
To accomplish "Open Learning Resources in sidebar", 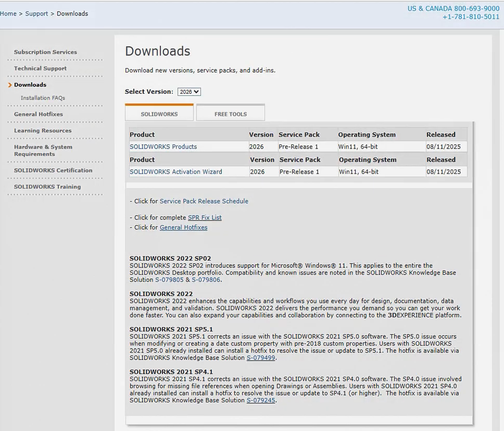I will point(43,131).
